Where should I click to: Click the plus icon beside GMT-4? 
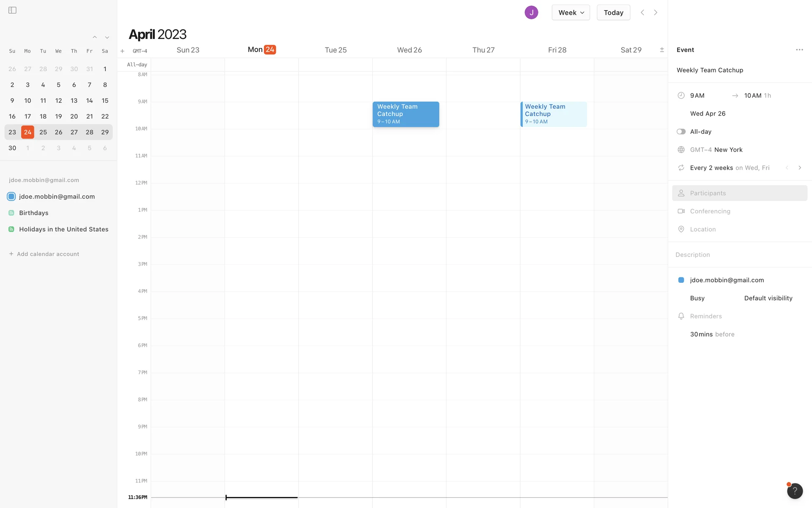point(122,51)
